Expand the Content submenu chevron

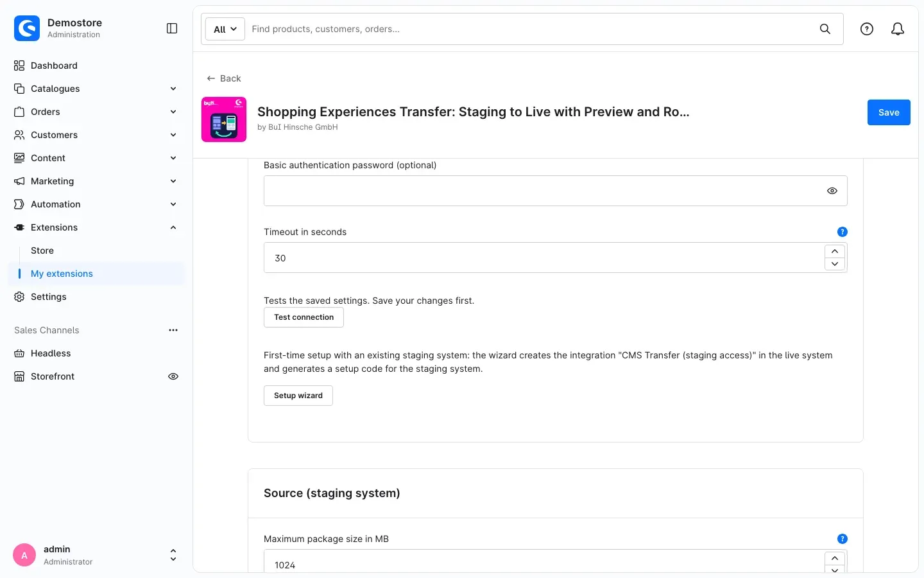pyautogui.click(x=173, y=158)
